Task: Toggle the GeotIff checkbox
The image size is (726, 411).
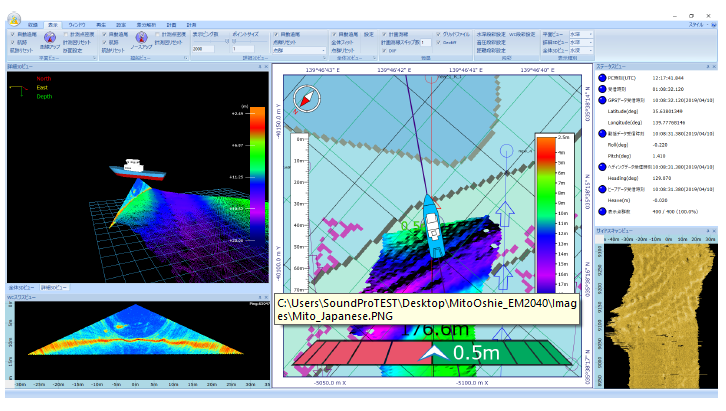Action: click(x=439, y=42)
